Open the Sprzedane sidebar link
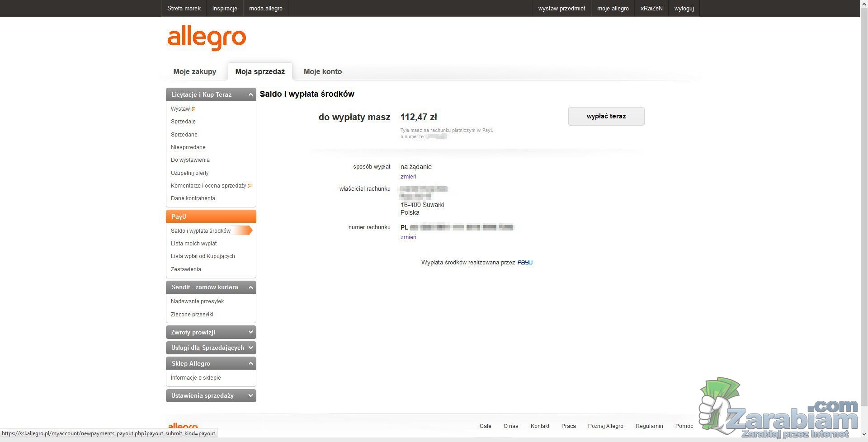This screenshot has width=868, height=442. pyautogui.click(x=184, y=135)
